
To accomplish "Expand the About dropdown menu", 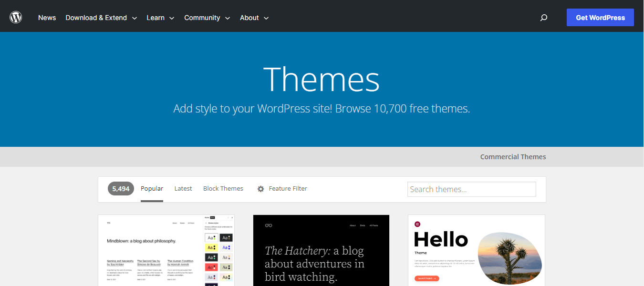I will tap(254, 18).
